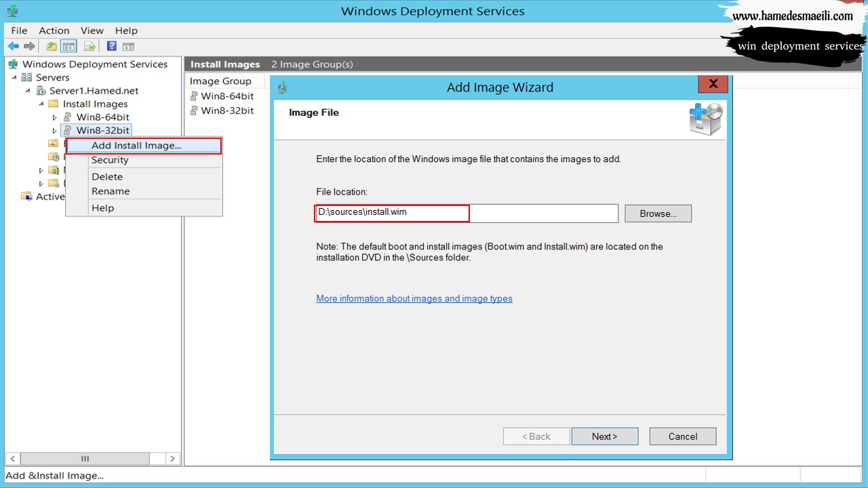This screenshot has height=488, width=868.
Task: Click the MMC app icon in title bar
Action: (12, 11)
